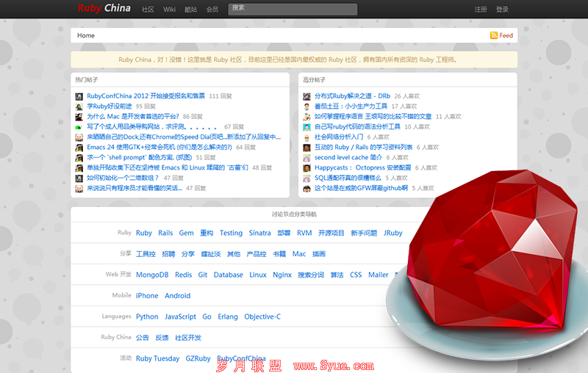The height and width of the screenshot is (373, 588).
Task: Open second level cache 简介 post
Action: tap(348, 157)
